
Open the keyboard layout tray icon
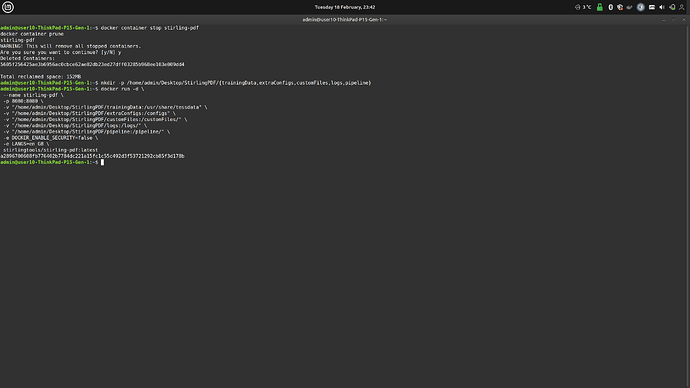pyautogui.click(x=652, y=7)
